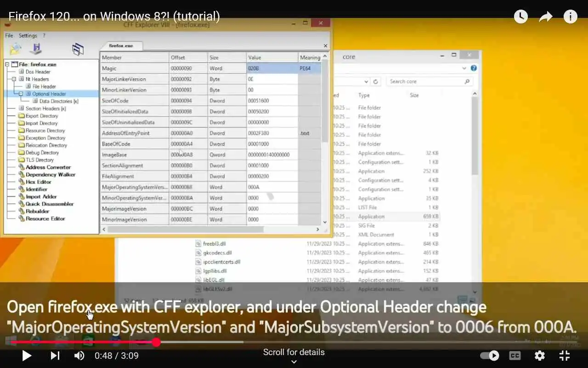Open the Hex Editor tool
The width and height of the screenshot is (588, 368).
tap(39, 182)
